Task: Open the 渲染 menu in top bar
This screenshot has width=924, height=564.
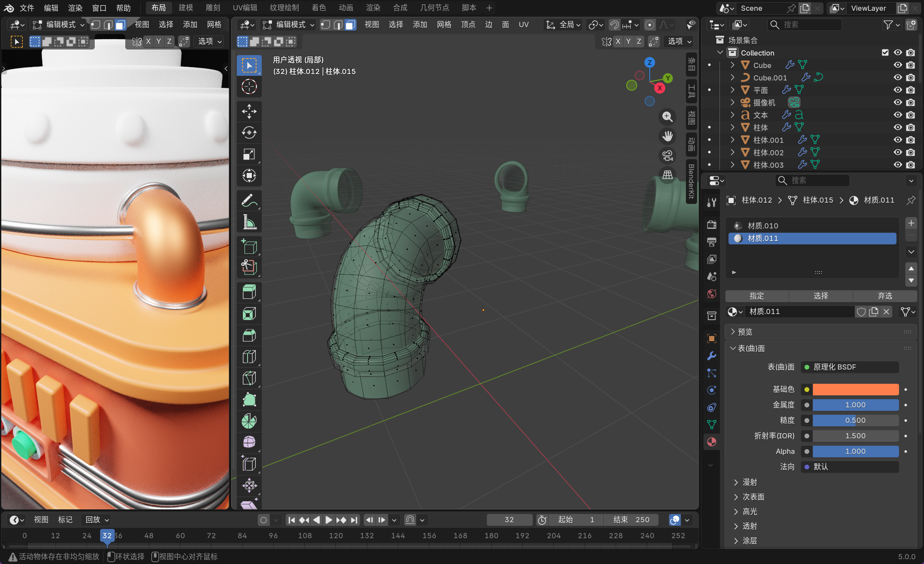Action: [x=75, y=8]
